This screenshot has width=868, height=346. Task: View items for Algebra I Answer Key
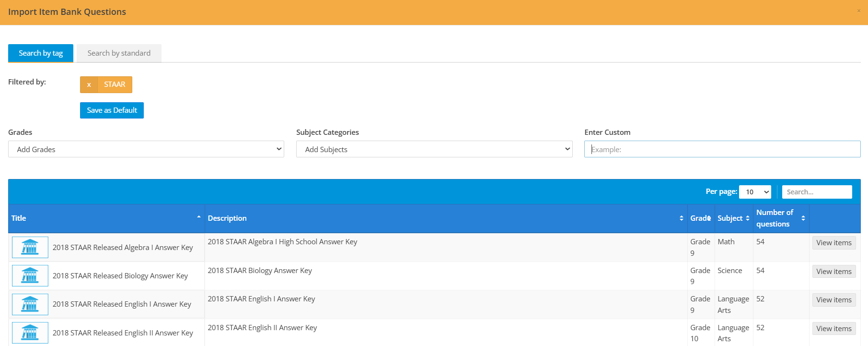point(833,243)
